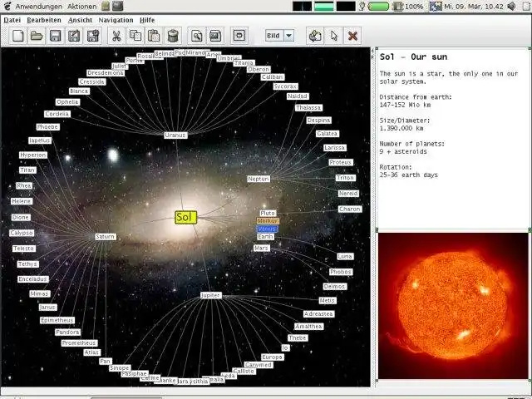
Task: Click the first launcher icon after Aktionen
Action: pos(106,6)
